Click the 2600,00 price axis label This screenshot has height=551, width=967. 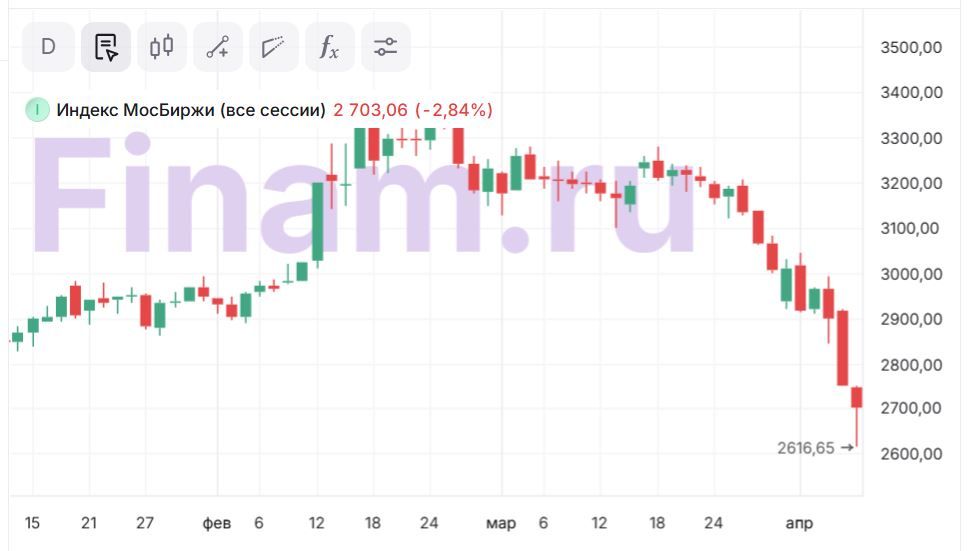(x=910, y=454)
